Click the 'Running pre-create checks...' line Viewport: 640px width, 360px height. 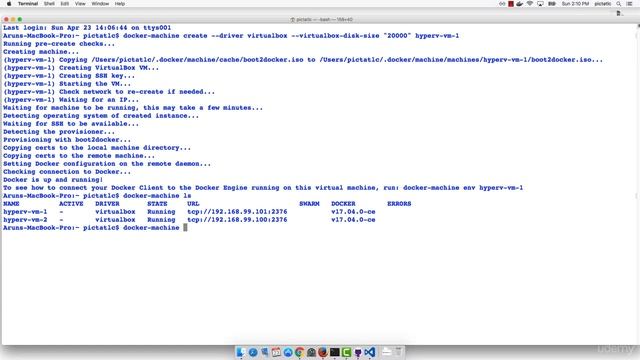point(59,44)
